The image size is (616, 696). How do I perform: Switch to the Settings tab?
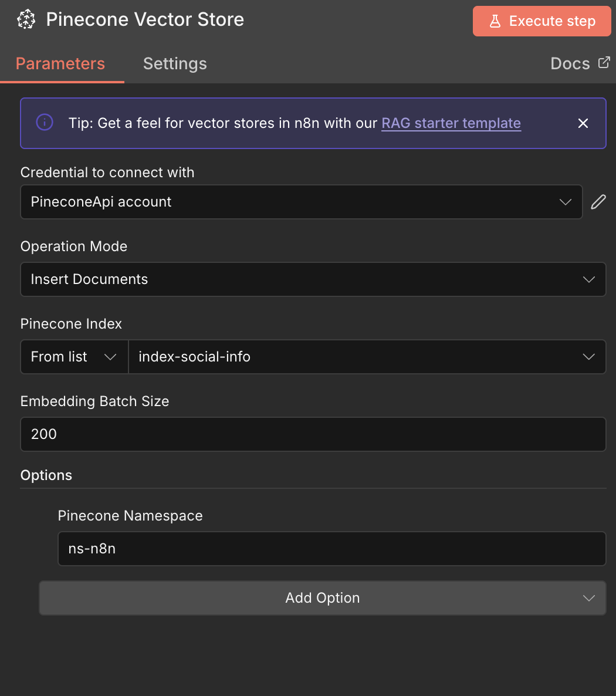pos(174,63)
